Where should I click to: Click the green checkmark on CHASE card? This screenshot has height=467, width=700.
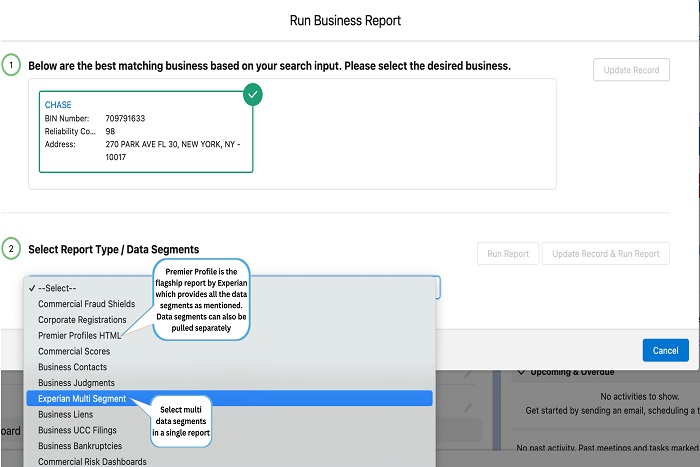click(252, 96)
